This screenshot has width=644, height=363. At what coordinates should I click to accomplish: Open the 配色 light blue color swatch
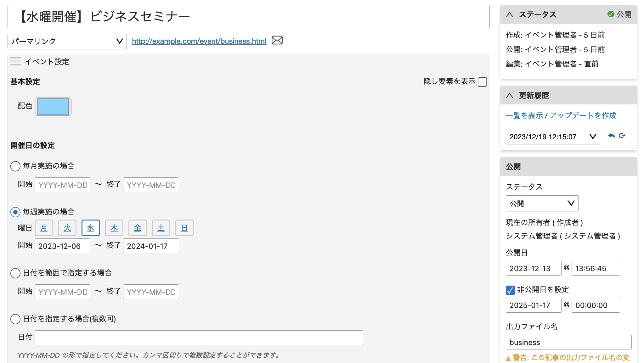click(x=53, y=106)
